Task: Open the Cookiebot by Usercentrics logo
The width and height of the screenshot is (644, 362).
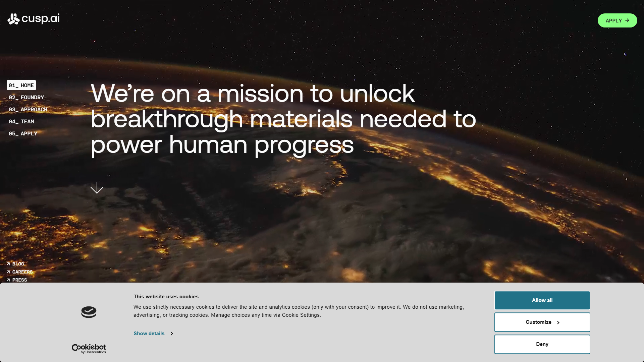Action: 89,349
